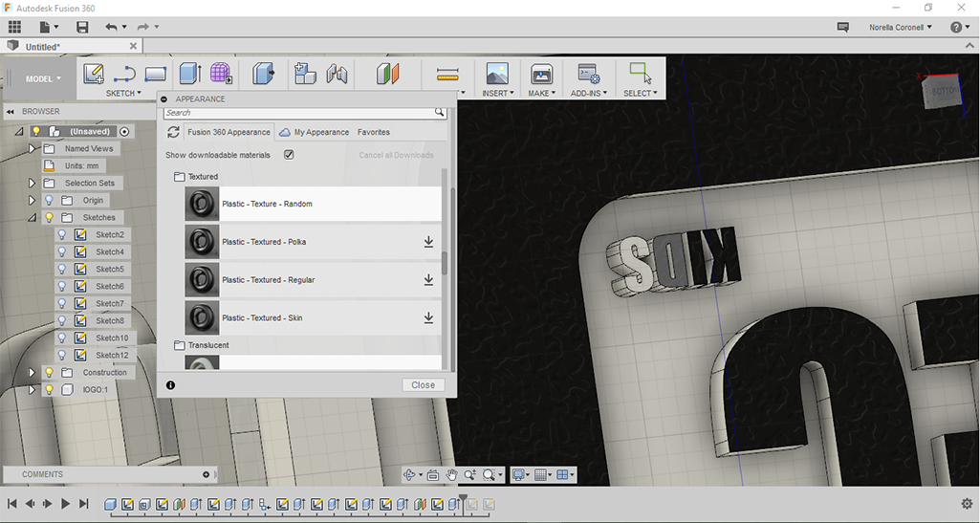
Task: Switch to Fusion 360 Appearance tab
Action: click(229, 132)
